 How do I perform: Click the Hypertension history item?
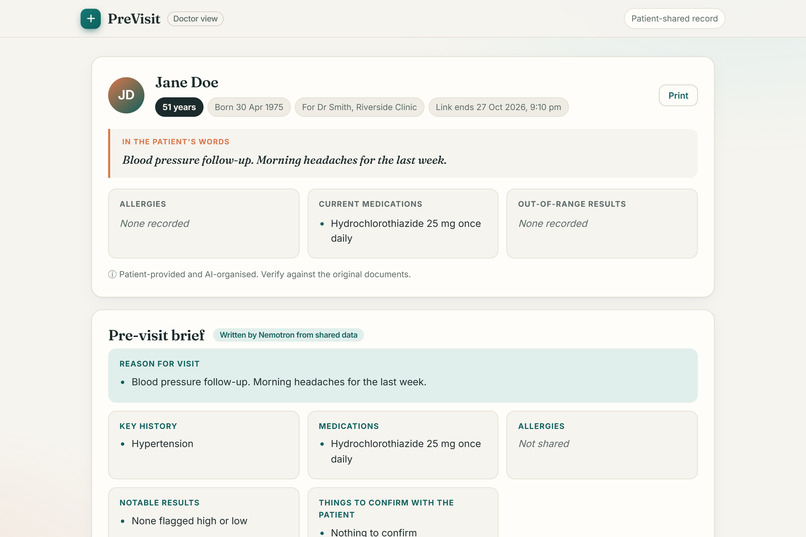162,444
